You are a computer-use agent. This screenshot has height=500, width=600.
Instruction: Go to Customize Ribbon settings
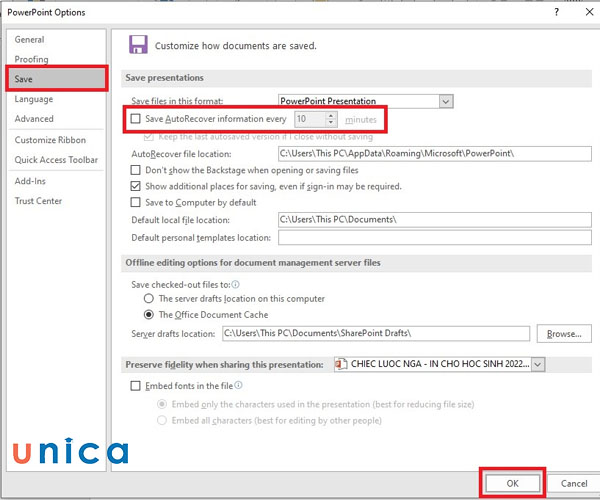tap(50, 140)
